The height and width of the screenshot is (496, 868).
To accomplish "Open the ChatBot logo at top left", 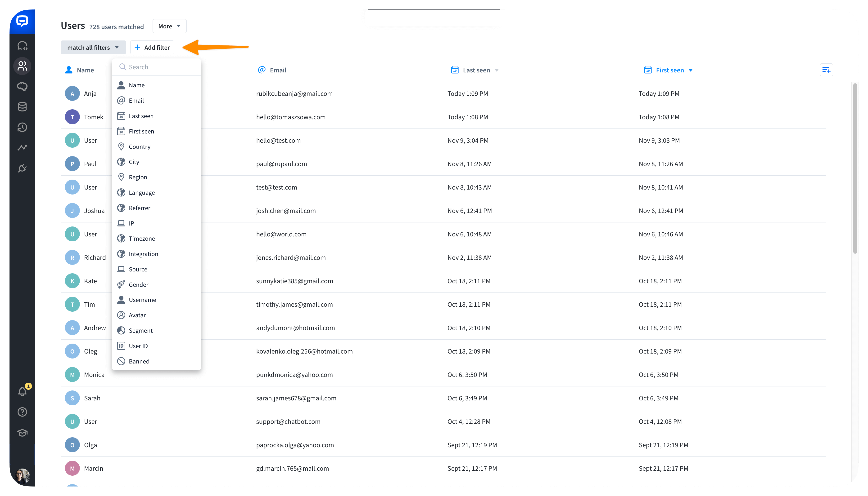I will [x=22, y=22].
